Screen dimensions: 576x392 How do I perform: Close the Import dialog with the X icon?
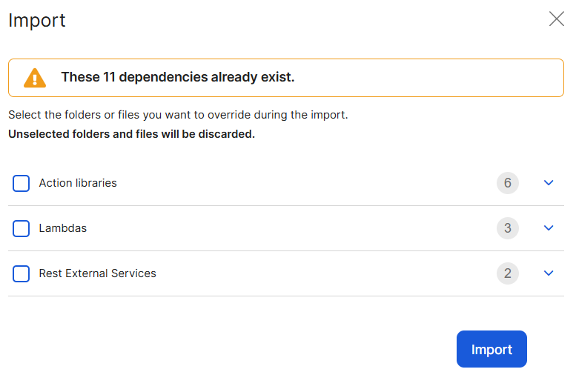click(x=557, y=19)
